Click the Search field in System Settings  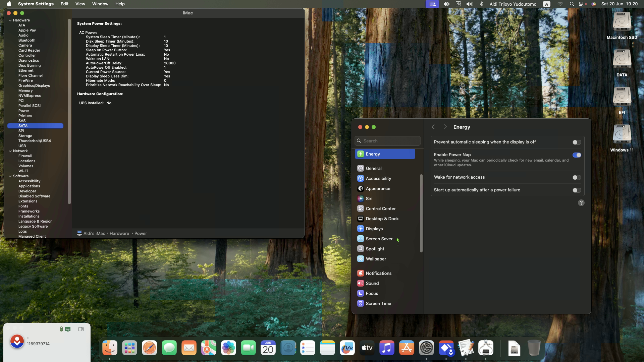387,141
